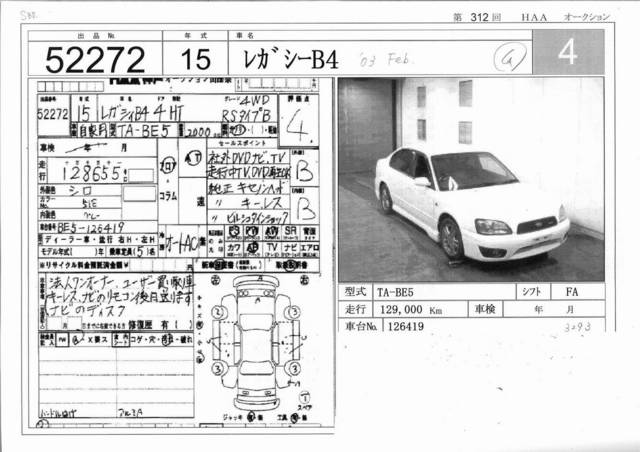This screenshot has height=452, width=640.
Task: Open the white Legacy sedan photo
Action: pyautogui.click(x=471, y=180)
